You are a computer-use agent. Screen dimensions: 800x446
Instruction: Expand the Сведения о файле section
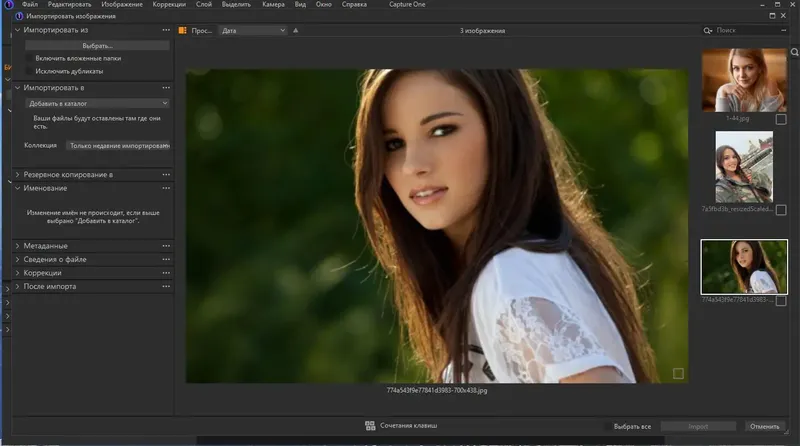[18, 259]
